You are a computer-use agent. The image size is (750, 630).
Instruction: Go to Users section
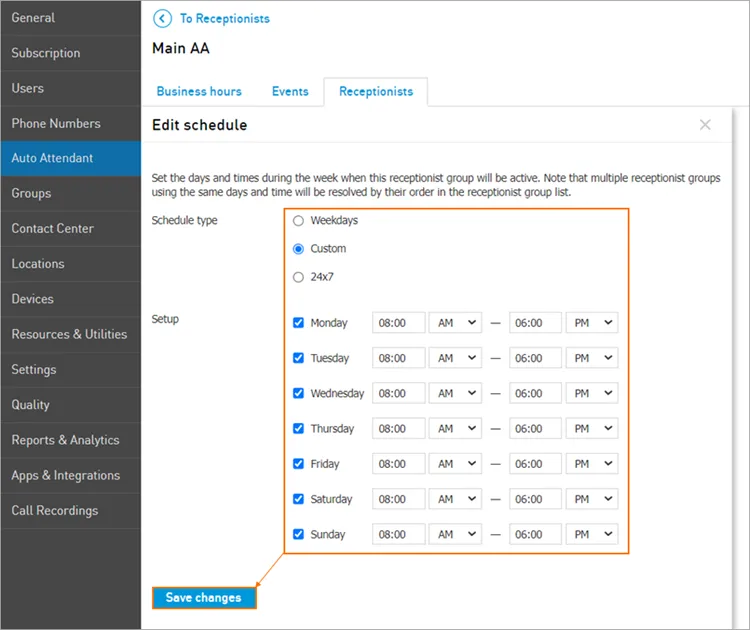click(x=71, y=88)
